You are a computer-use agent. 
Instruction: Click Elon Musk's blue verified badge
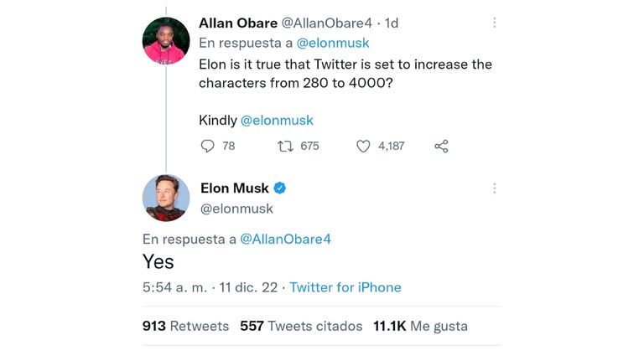tap(280, 188)
